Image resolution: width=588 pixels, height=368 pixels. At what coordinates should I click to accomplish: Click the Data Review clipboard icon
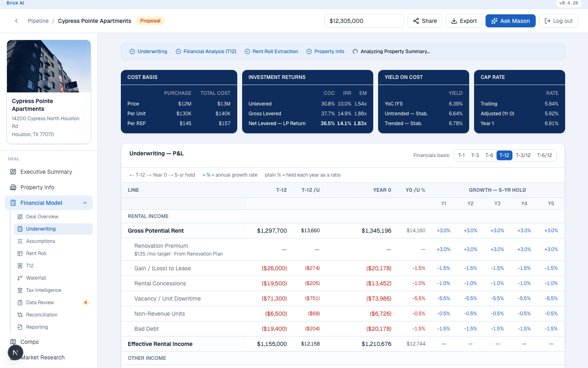[x=20, y=303]
